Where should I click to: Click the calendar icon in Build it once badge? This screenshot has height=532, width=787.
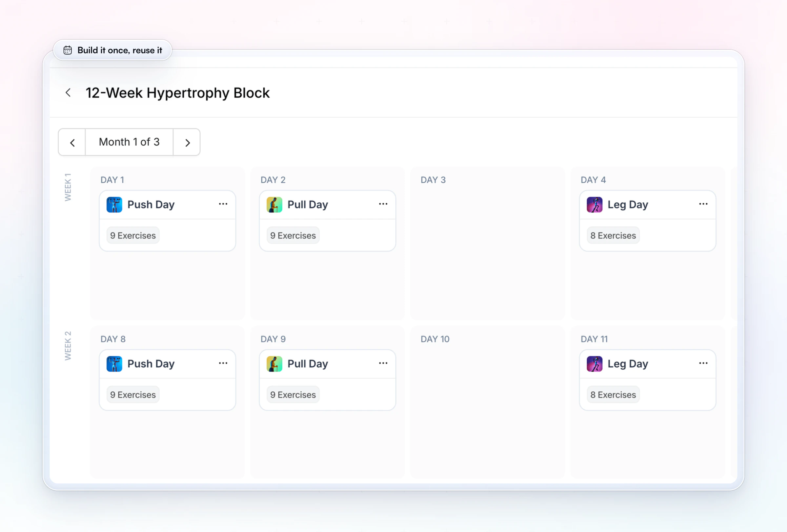[68, 50]
